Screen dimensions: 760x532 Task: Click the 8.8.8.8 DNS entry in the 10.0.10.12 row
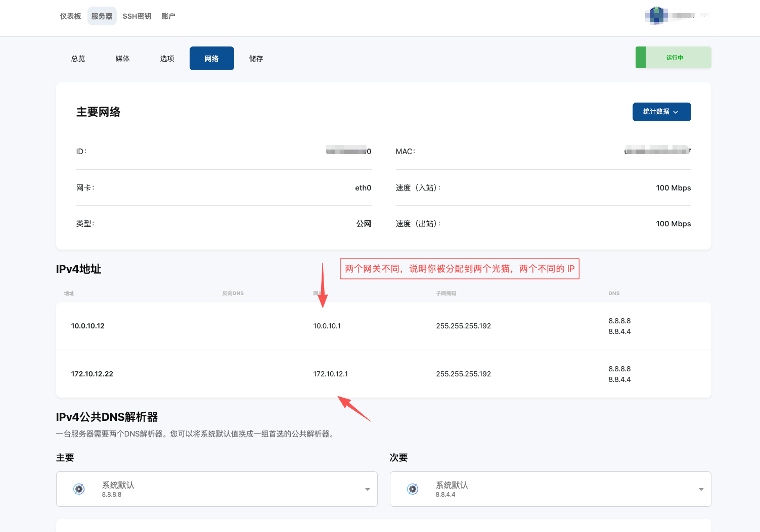click(x=619, y=321)
